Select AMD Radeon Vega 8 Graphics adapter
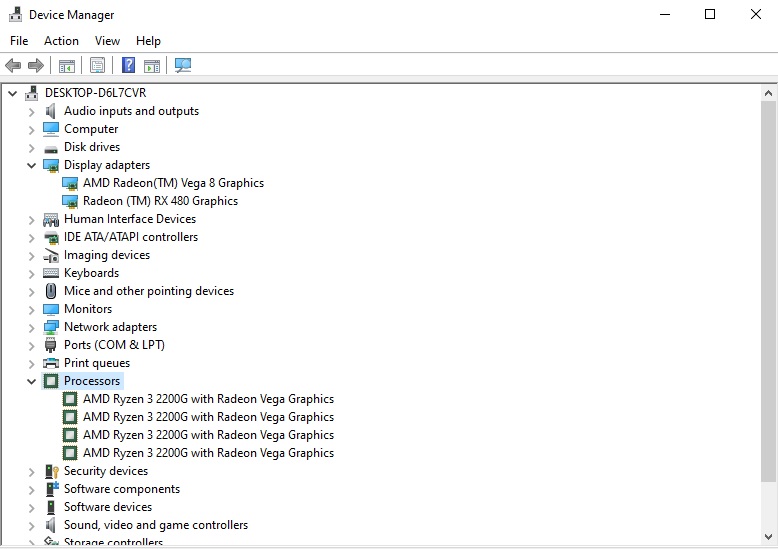The image size is (778, 549). pyautogui.click(x=173, y=183)
